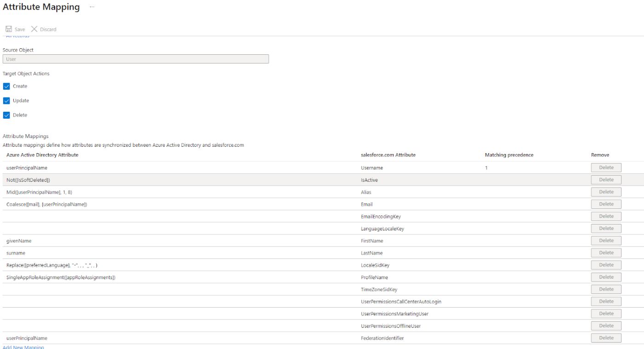Click the Matching precedence column header
644x349 pixels.
(x=509, y=155)
